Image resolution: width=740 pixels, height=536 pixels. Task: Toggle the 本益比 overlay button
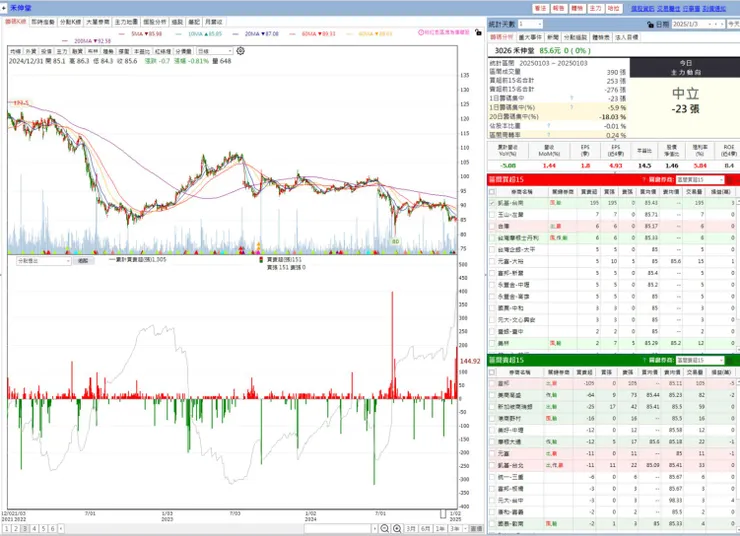click(142, 51)
